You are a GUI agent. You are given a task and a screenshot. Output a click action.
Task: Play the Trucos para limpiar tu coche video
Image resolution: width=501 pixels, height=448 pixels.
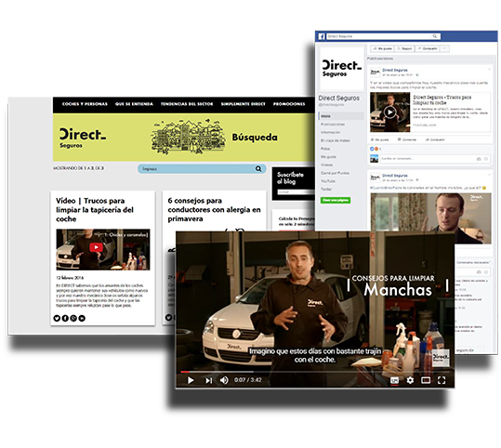point(389,112)
